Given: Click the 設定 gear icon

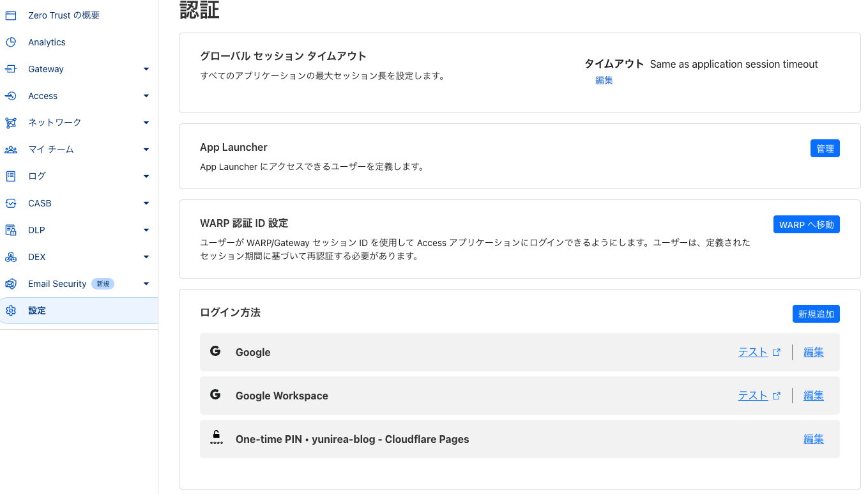Looking at the screenshot, I should pos(11,311).
